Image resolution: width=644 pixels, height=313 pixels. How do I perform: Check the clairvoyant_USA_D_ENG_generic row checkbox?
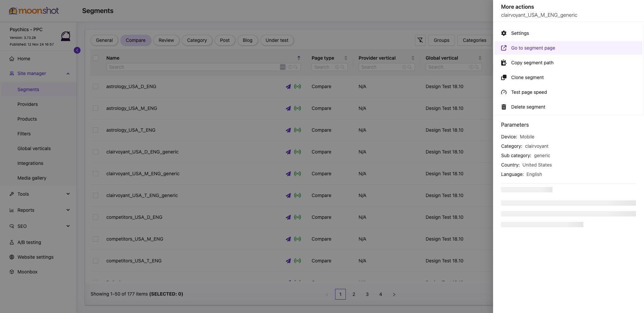[x=96, y=152]
